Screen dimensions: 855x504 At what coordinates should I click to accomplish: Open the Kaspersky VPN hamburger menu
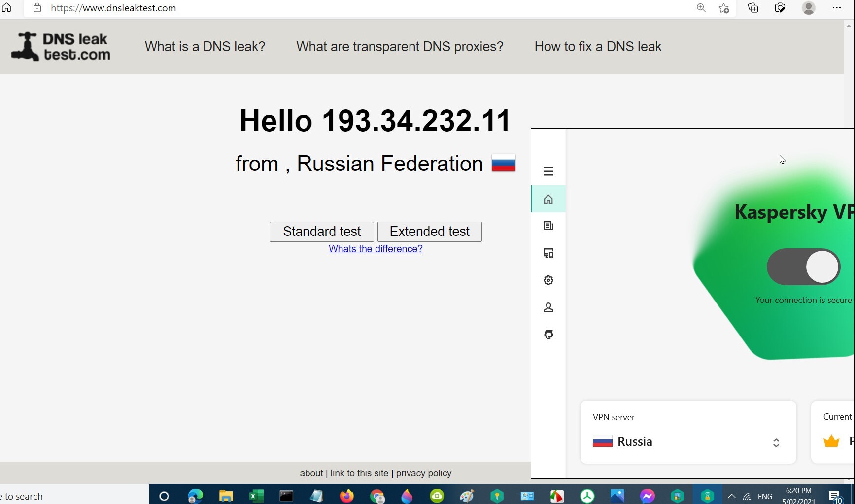pyautogui.click(x=548, y=171)
